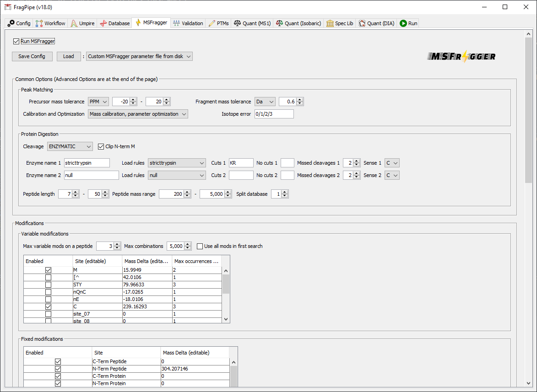Select the 42.0106 mass delta cell

(x=147, y=277)
